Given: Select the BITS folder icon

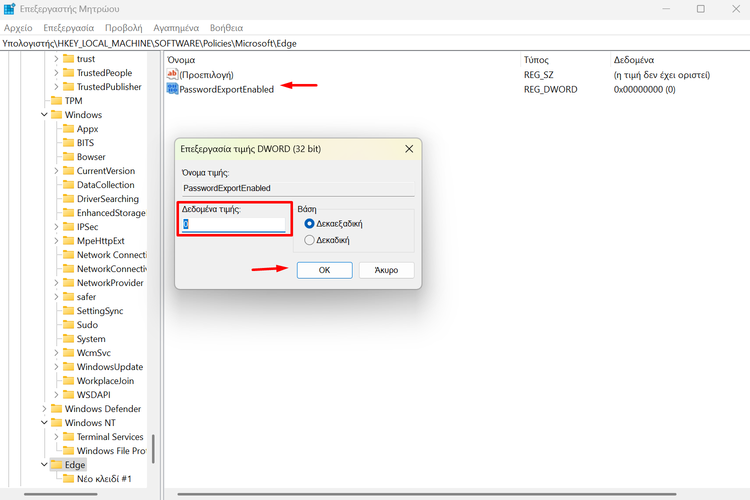Looking at the screenshot, I should (x=68, y=143).
